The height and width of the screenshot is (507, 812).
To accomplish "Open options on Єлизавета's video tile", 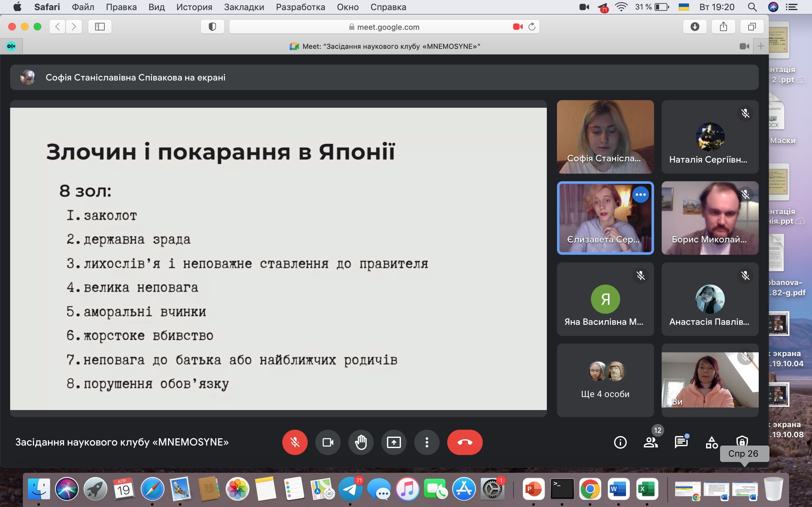I will click(640, 195).
